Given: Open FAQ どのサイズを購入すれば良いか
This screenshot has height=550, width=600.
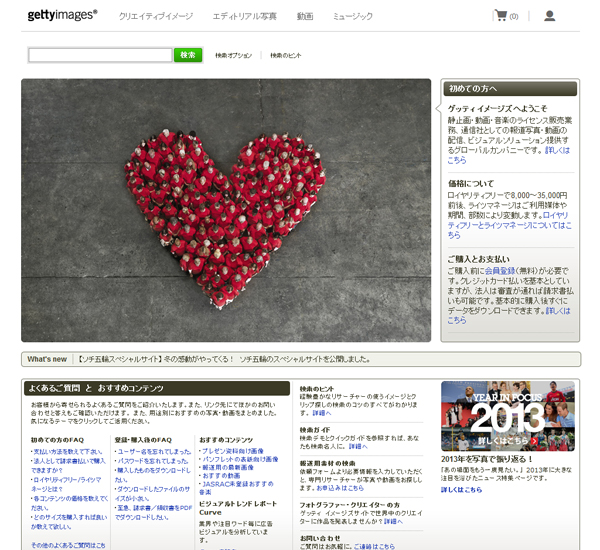Looking at the screenshot, I should [x=69, y=522].
